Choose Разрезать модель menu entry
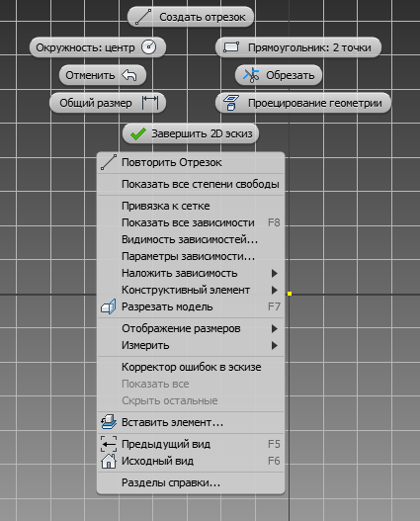 [191, 306]
